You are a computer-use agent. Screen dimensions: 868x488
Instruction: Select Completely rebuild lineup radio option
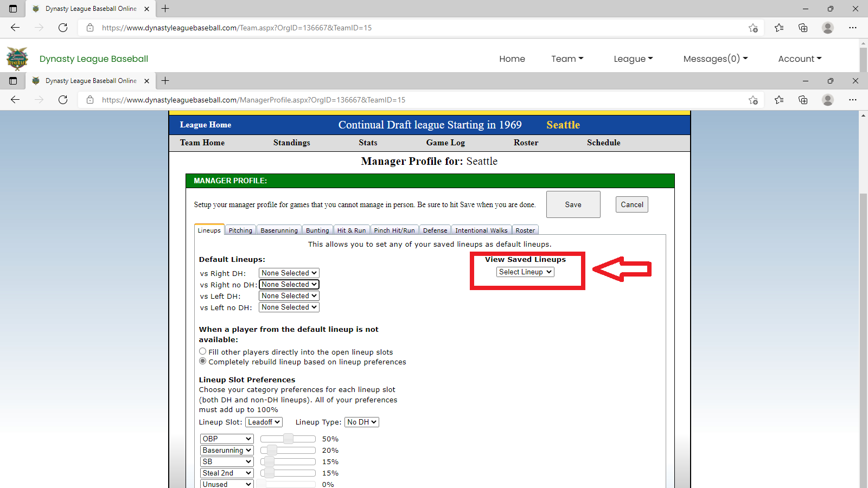pos(203,361)
